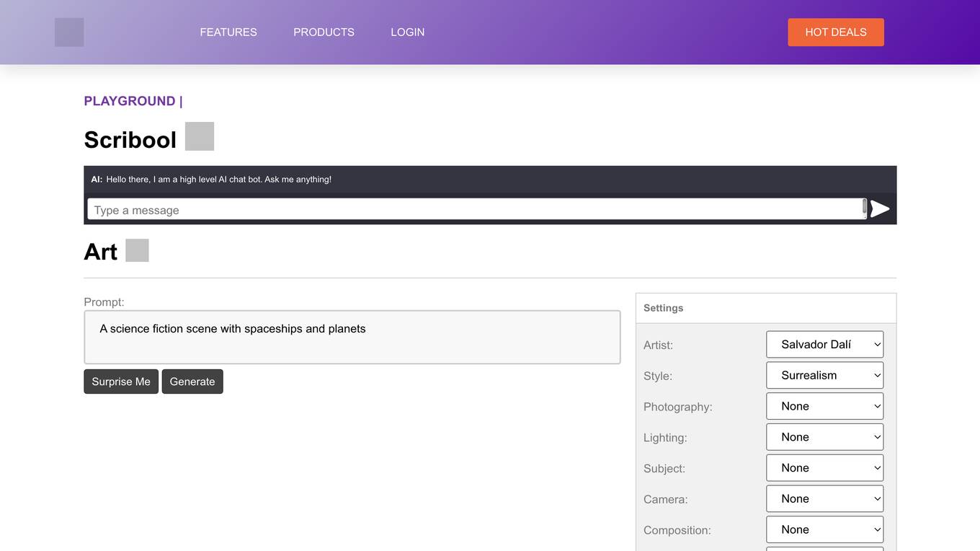The height and width of the screenshot is (551, 980).
Task: Open the Features nav item
Action: 228,32
